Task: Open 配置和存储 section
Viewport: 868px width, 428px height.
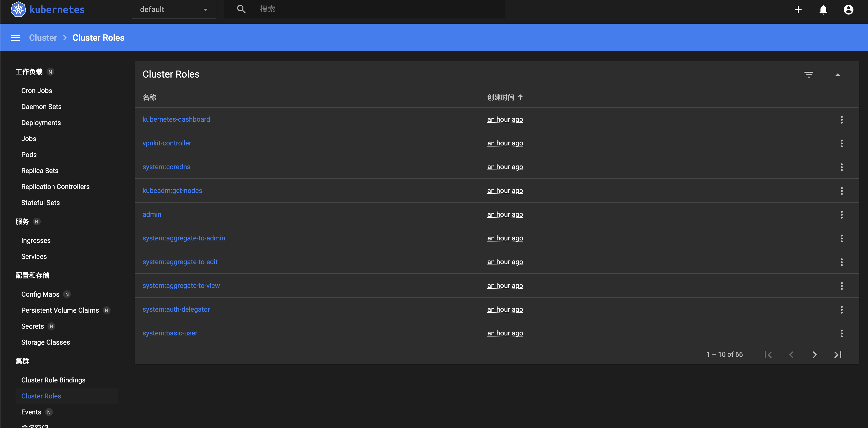Action: (x=32, y=276)
